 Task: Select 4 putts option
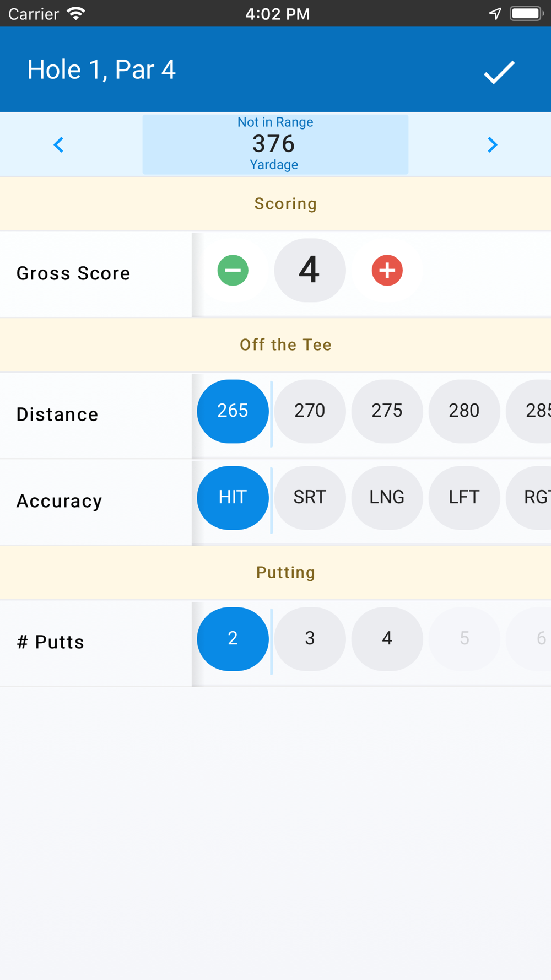(x=387, y=639)
